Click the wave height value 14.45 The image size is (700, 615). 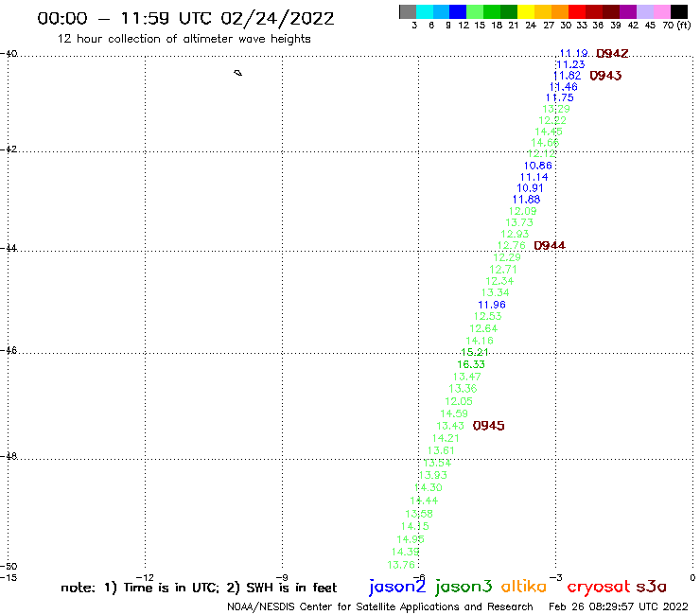point(549,132)
